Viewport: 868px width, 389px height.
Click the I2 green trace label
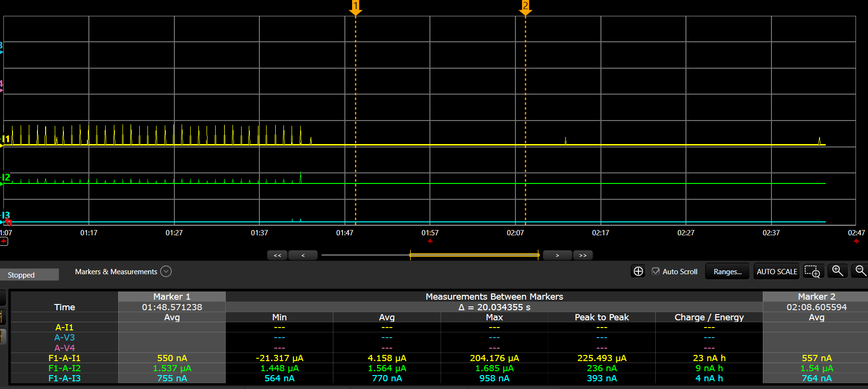(6, 177)
